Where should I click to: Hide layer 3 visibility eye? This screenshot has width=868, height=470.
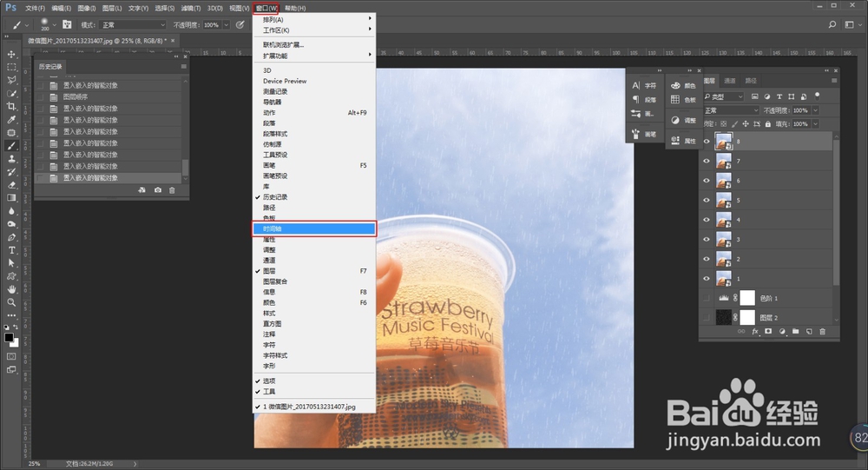707,240
